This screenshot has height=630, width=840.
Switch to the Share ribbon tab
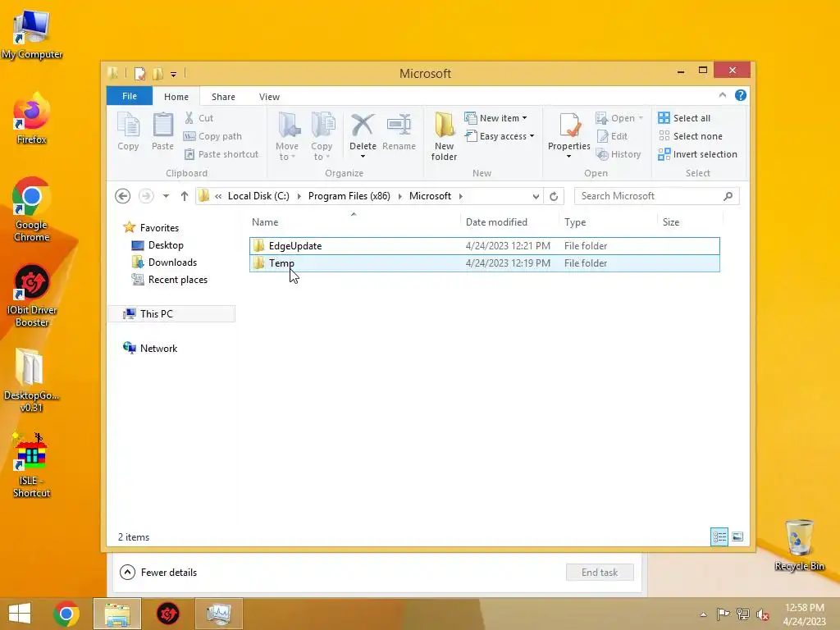click(223, 97)
